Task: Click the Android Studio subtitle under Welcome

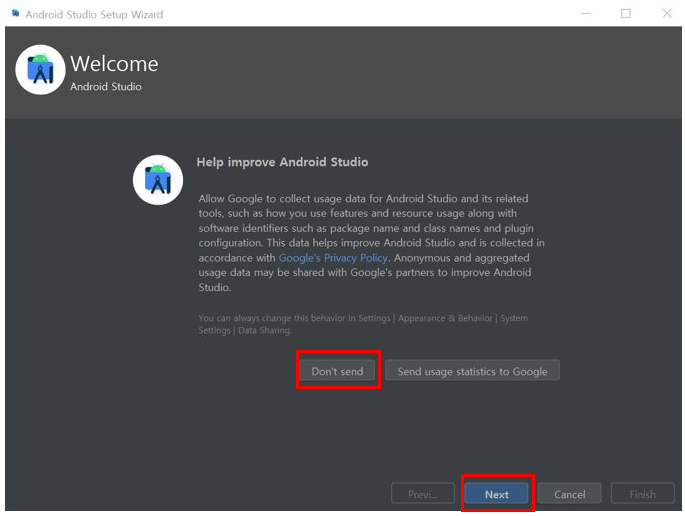Action: click(x=106, y=87)
